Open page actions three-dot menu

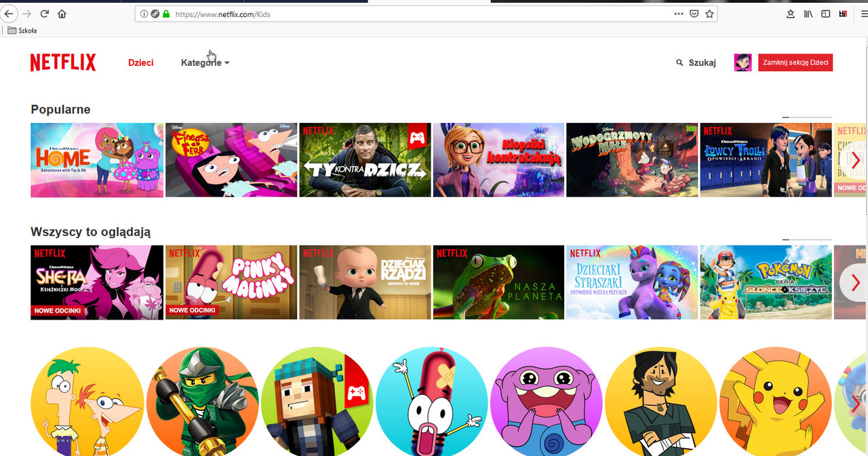coord(679,14)
